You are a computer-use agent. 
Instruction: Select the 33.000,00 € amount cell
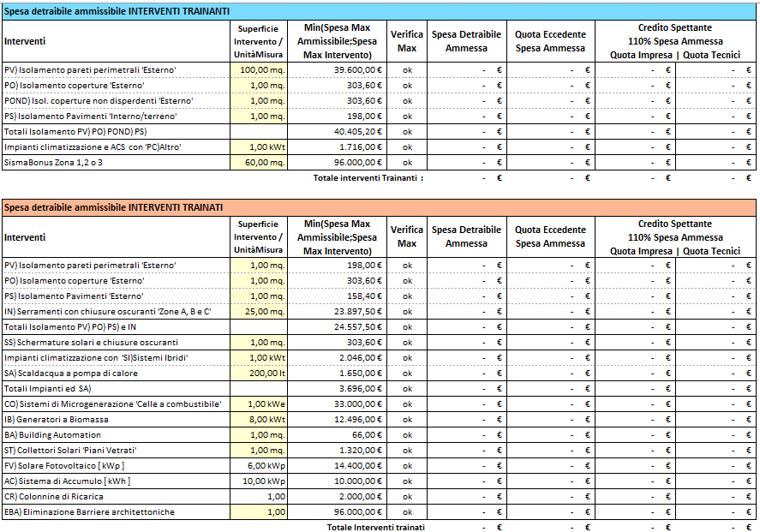coord(338,404)
